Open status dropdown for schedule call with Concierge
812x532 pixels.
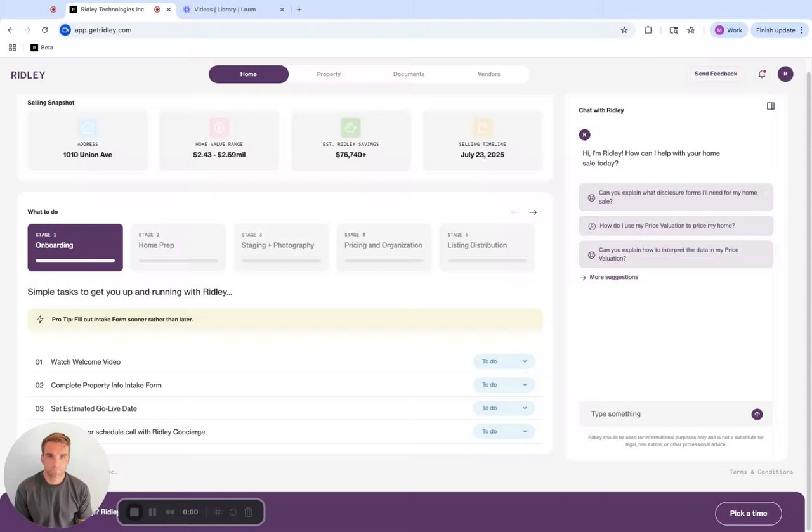(504, 431)
